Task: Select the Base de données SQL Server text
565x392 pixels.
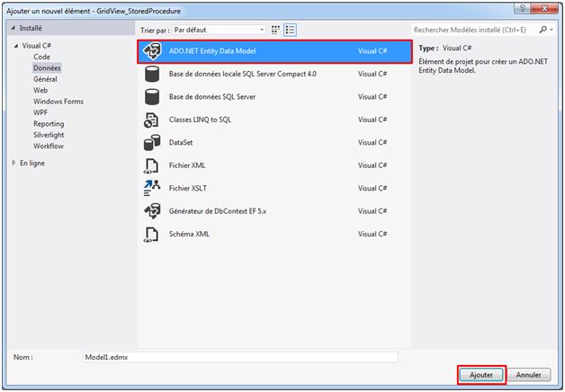Action: 212,97
